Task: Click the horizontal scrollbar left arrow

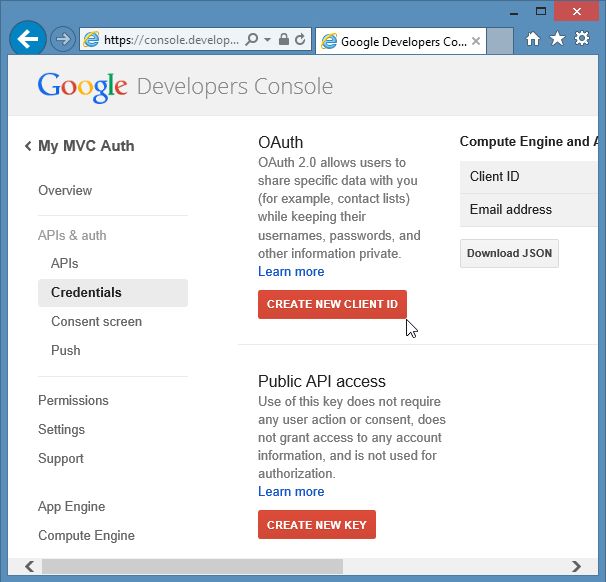Action: tap(29, 567)
